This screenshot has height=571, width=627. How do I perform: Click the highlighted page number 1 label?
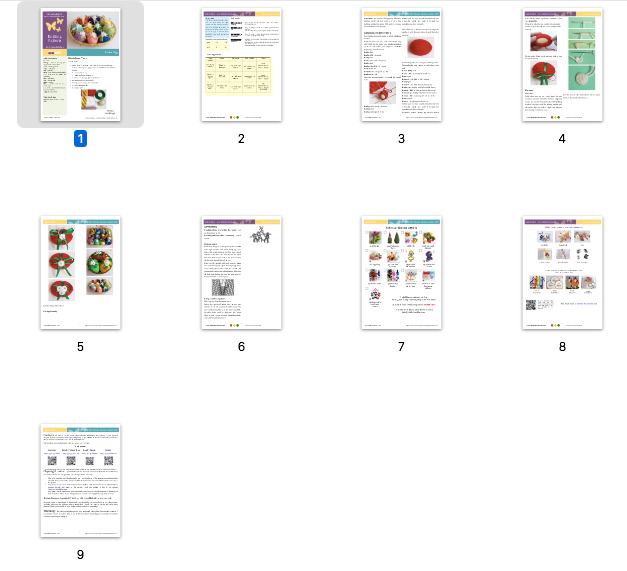tap(80, 139)
